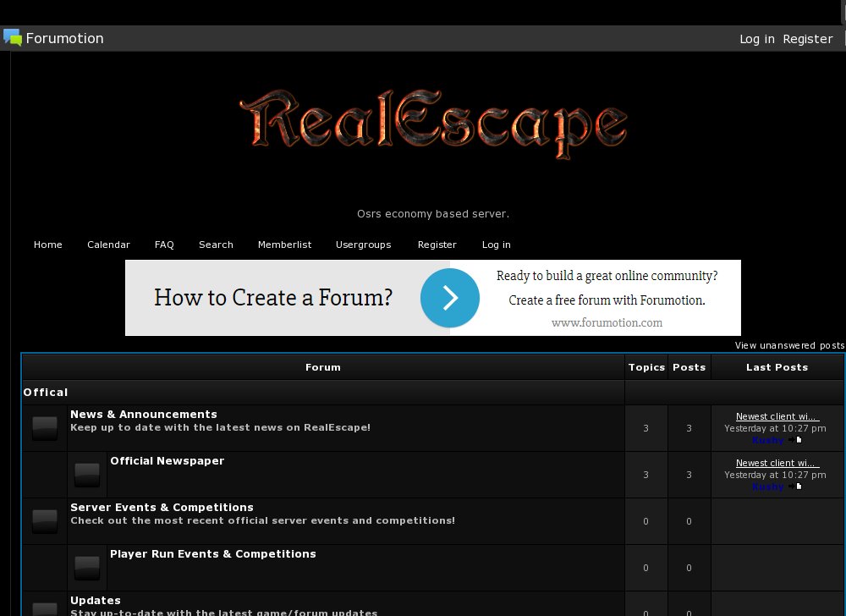The width and height of the screenshot is (846, 616).
Task: Open 'Newest client wi...' in News & Announcements row
Action: coord(777,416)
